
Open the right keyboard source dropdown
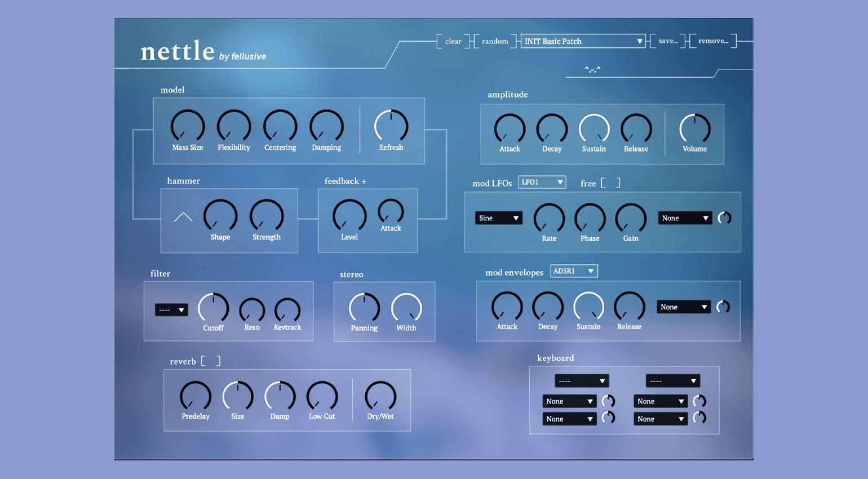click(672, 381)
